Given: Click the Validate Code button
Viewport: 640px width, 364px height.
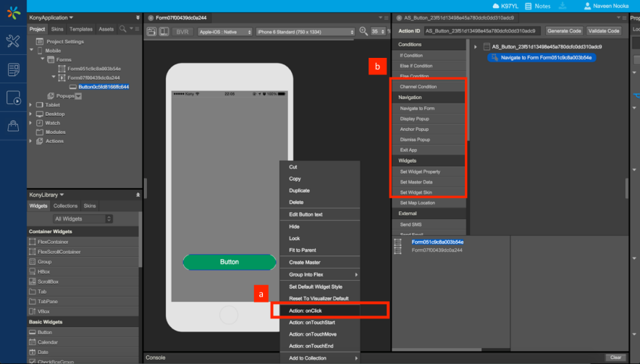Looking at the screenshot, I should (604, 31).
